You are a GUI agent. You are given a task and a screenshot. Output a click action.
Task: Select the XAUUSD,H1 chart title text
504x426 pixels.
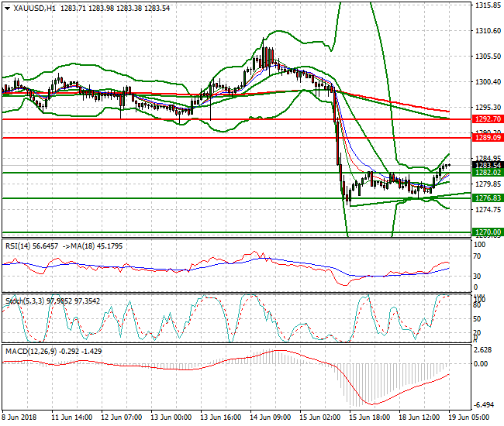(x=39, y=8)
